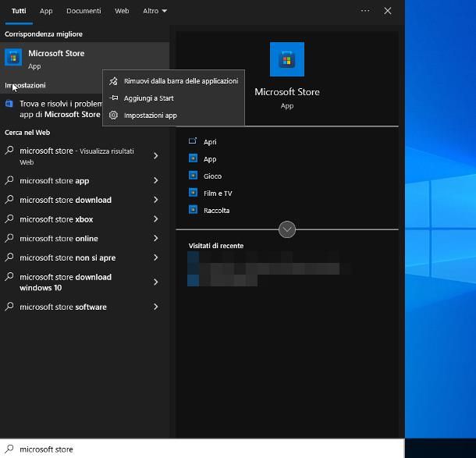Click the unpin from taskbar icon
Image resolution: width=476 pixels, height=458 pixels.
[x=113, y=81]
